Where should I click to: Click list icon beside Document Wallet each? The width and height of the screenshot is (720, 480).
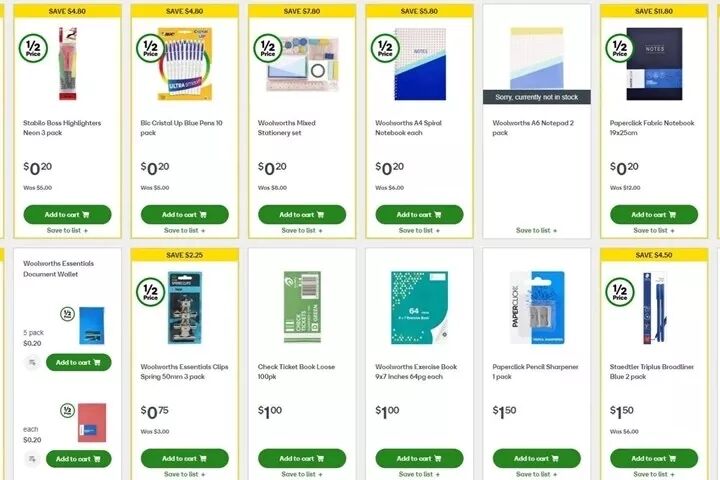point(32,459)
